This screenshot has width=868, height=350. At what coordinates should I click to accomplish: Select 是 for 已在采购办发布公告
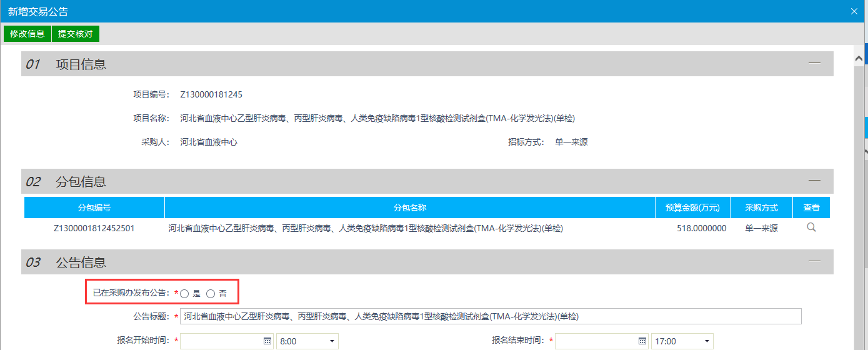[x=185, y=293]
